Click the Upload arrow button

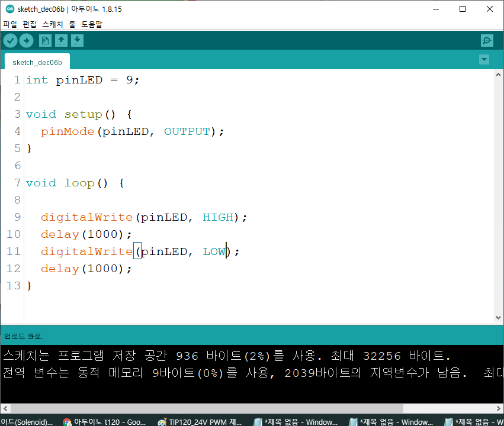coord(26,41)
